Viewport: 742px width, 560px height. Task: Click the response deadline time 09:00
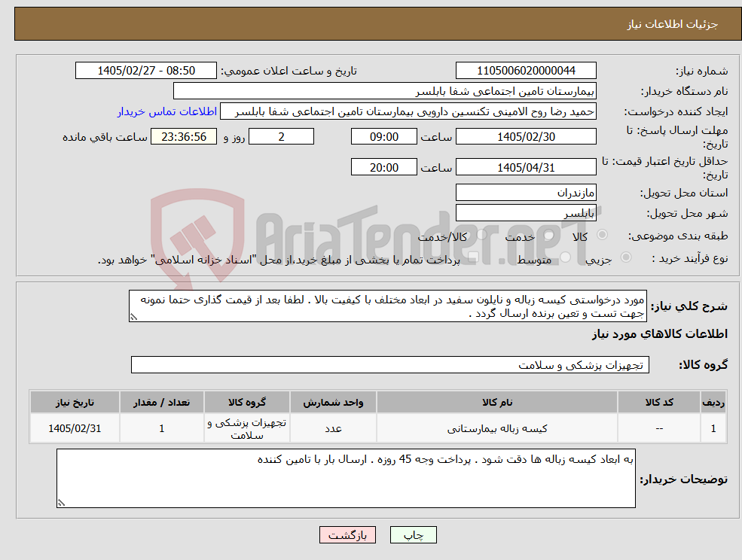coord(383,137)
